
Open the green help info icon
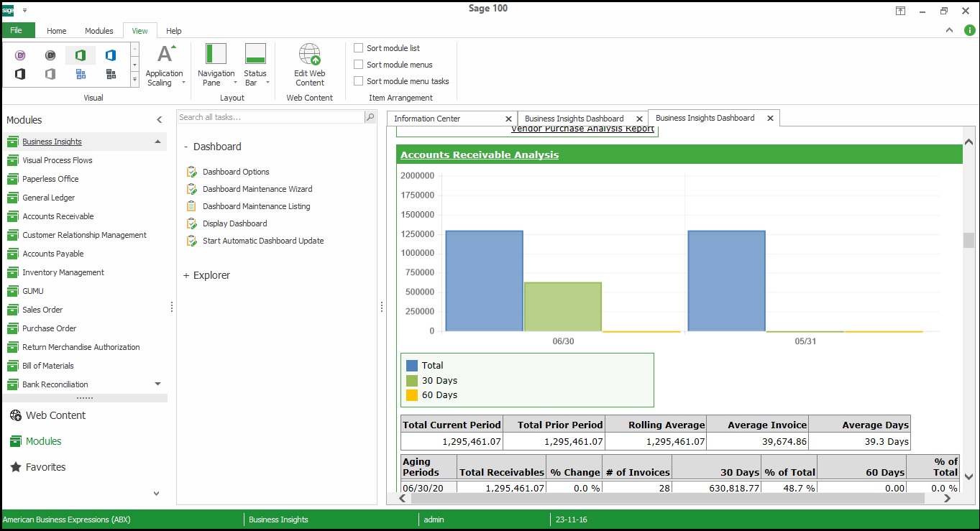[x=969, y=30]
